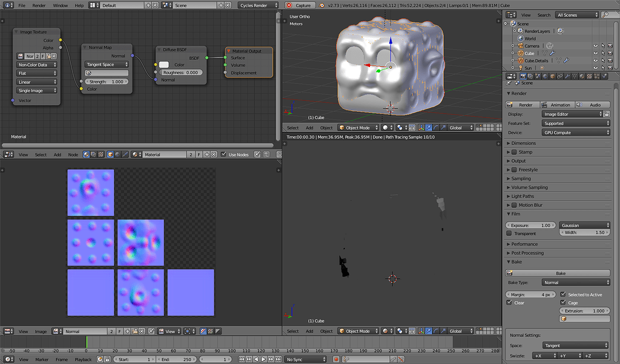Open the particles properties tab icon

pos(596,76)
